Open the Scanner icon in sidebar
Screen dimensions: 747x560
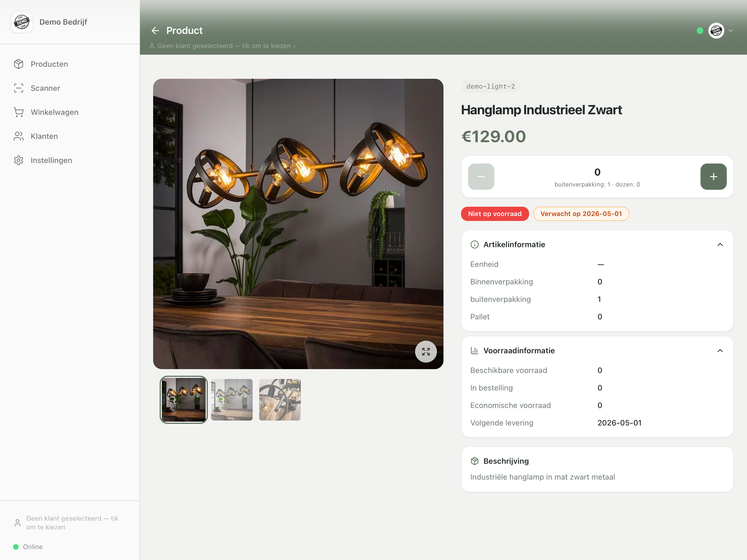pos(19,88)
